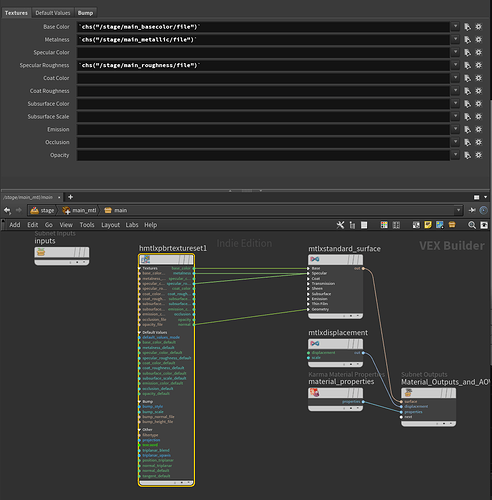492x500 pixels.
Task: Click the network image background icon
Action: 440,225
